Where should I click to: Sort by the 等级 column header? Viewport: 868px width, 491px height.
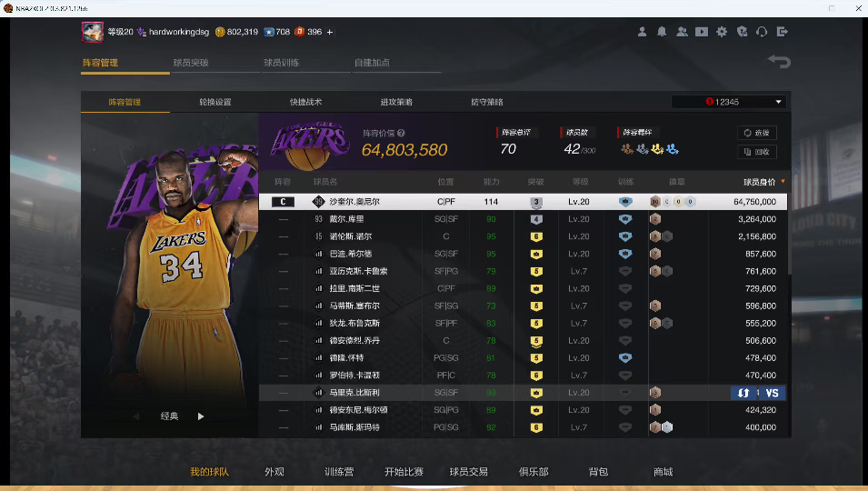click(580, 182)
